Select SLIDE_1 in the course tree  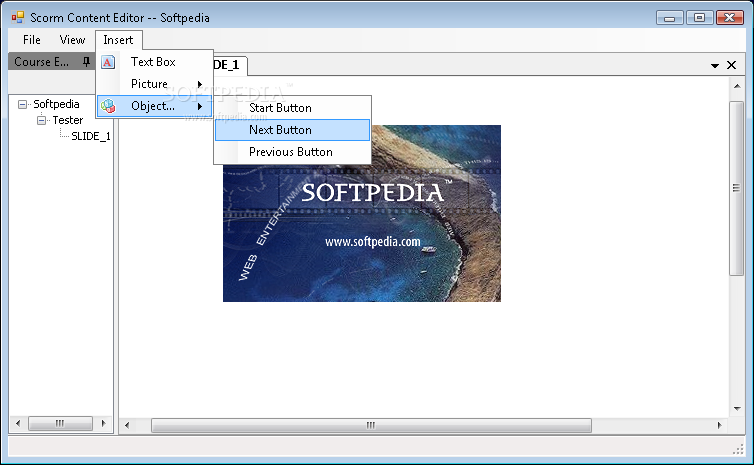click(91, 136)
